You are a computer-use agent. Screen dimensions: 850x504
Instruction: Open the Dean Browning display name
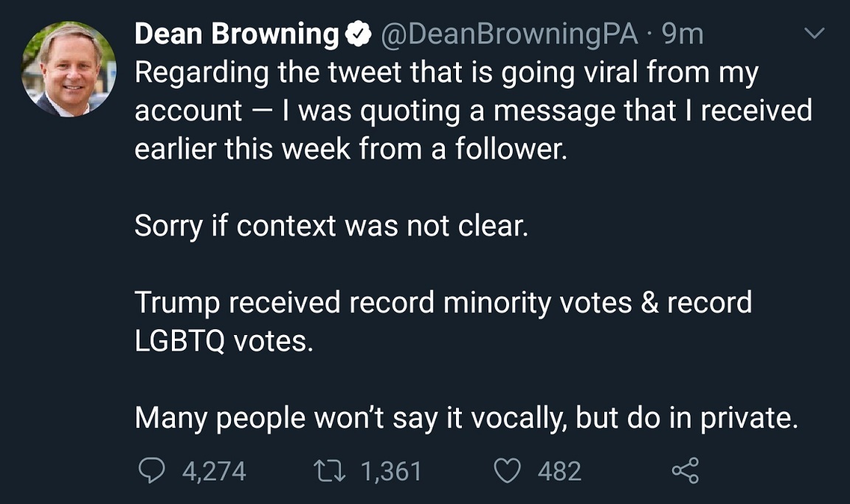click(x=236, y=34)
